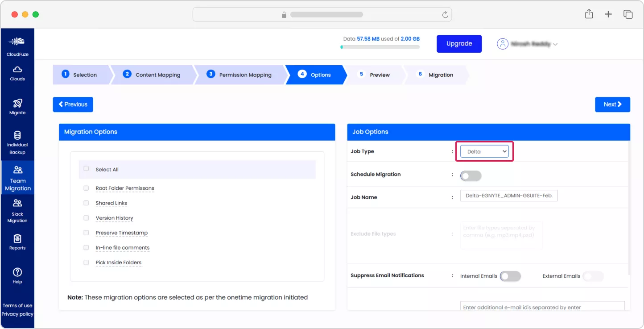Open a new browser tab with plus icon
644x329 pixels.
tap(608, 14)
